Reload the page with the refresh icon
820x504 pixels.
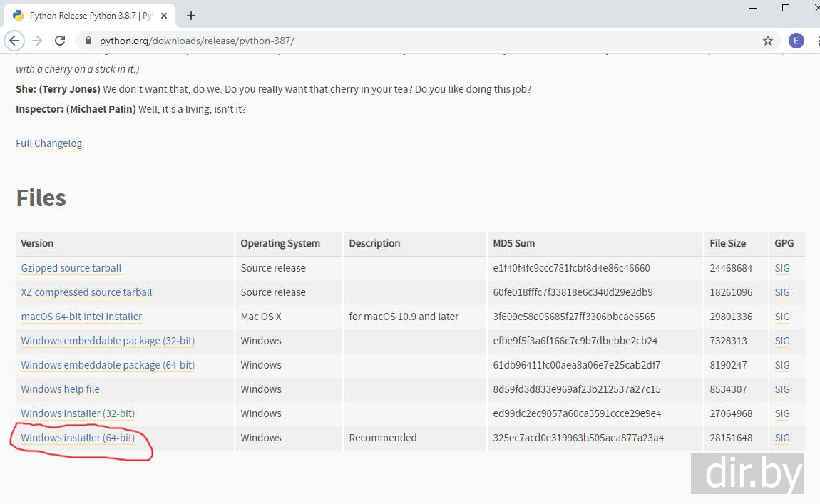point(60,41)
